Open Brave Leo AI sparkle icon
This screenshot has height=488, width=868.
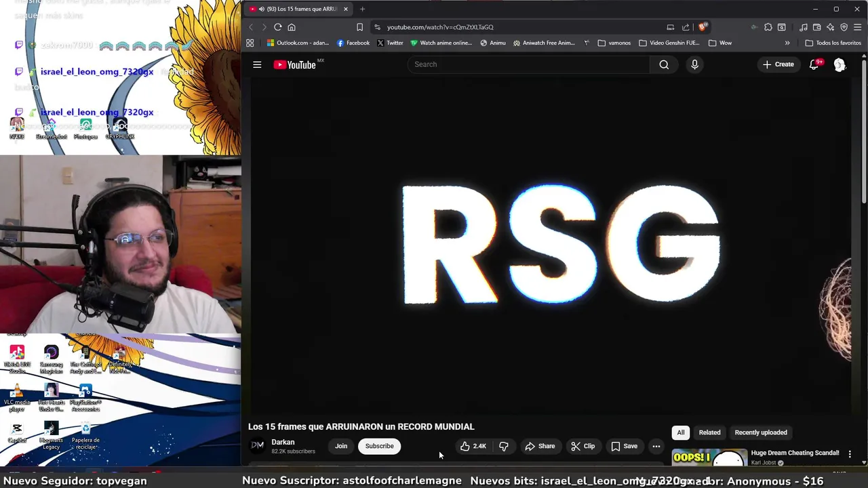(x=831, y=27)
